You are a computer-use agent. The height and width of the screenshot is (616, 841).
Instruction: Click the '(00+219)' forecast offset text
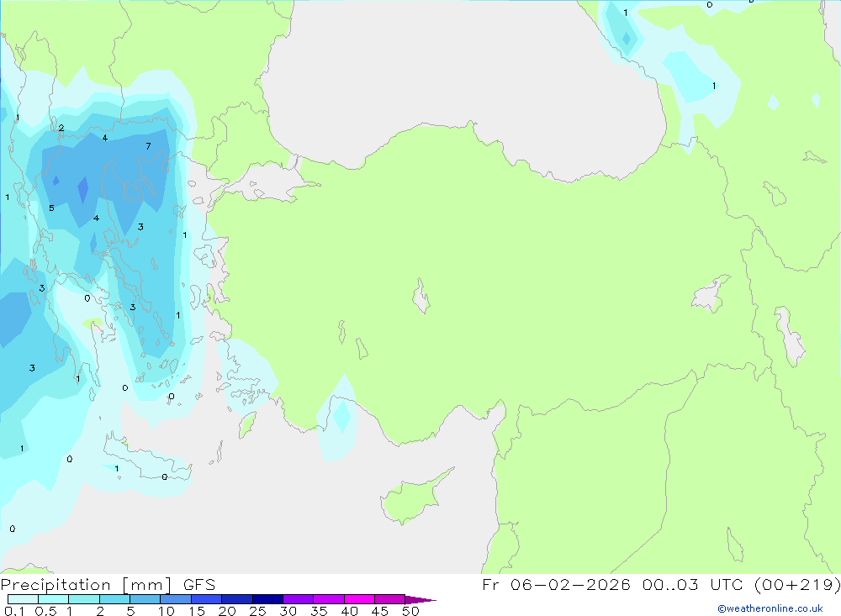pyautogui.click(x=797, y=585)
